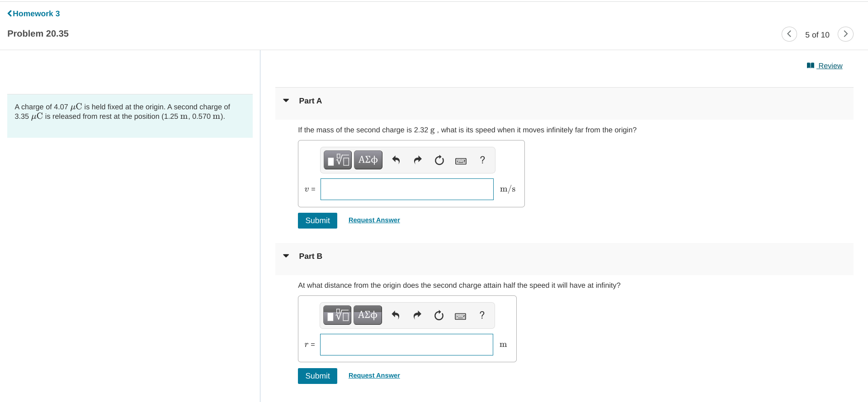Submit the Part A answer
This screenshot has width=868, height=402.
click(x=317, y=220)
